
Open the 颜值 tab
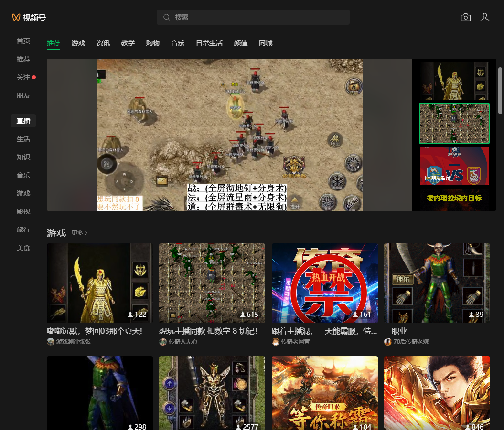click(241, 43)
